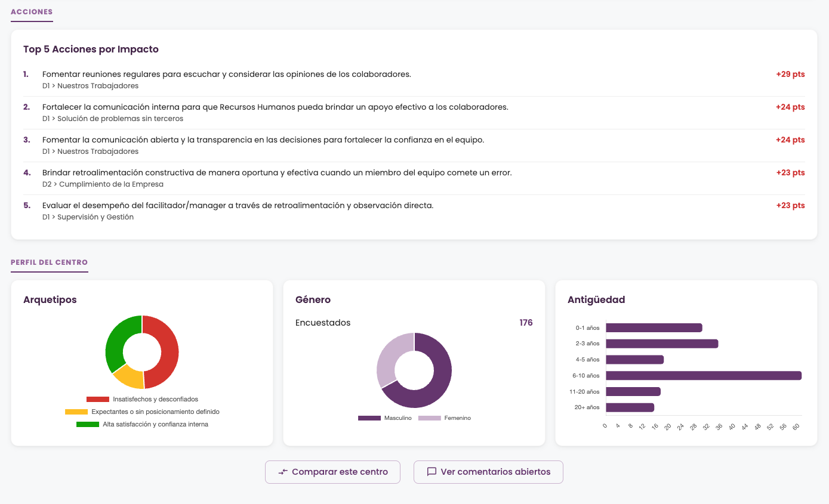Toggle the green Alta satisfacción legend swatch
Screen dimensions: 829x504
pyautogui.click(x=88, y=424)
